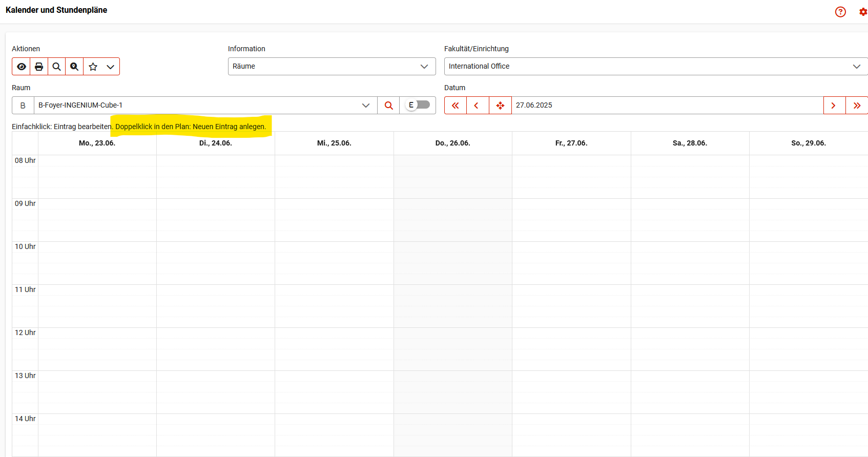Click the plain magnifier icon in Aktionen
Viewport: 868px width, 457px height.
pos(57,67)
